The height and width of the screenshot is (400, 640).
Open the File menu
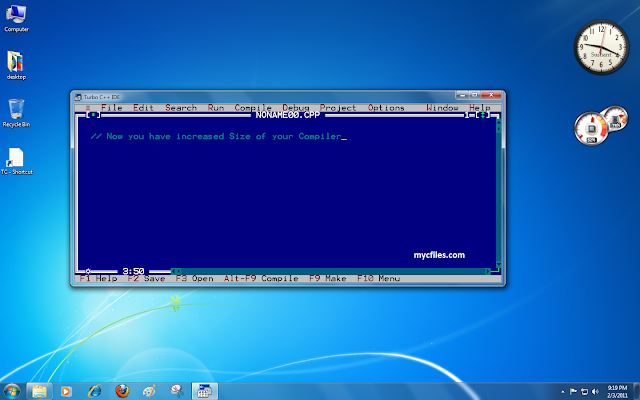pos(112,108)
